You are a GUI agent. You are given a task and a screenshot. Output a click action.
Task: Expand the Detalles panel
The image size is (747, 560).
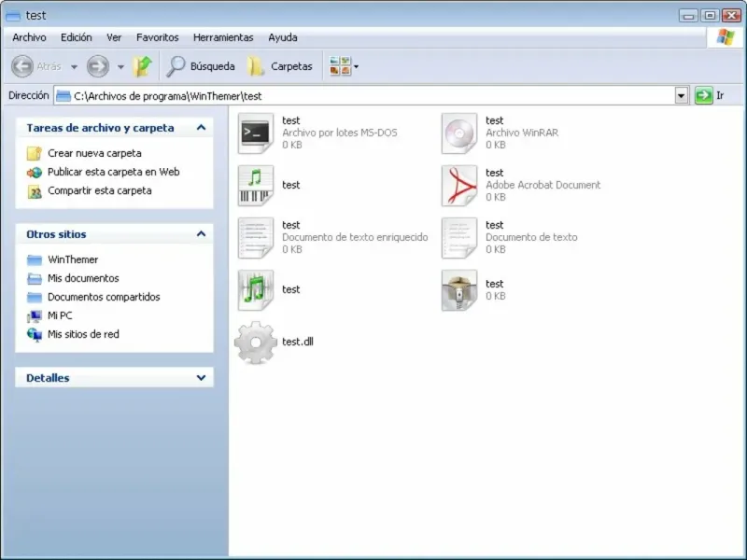(201, 378)
